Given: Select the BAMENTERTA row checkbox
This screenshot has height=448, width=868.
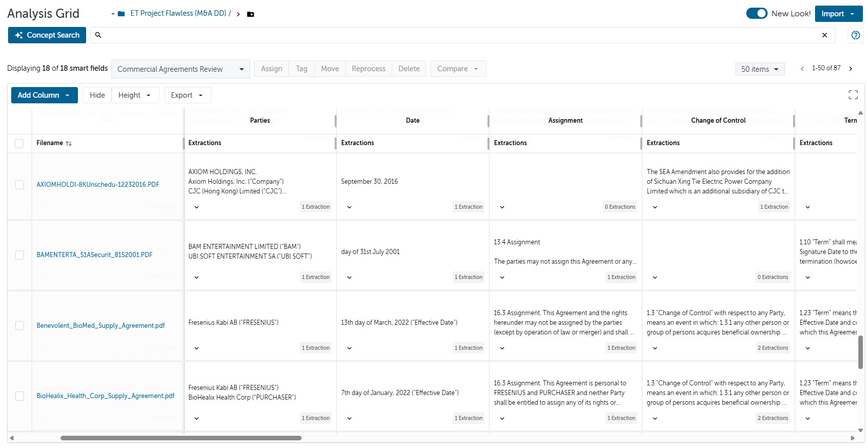Looking at the screenshot, I should click(19, 255).
